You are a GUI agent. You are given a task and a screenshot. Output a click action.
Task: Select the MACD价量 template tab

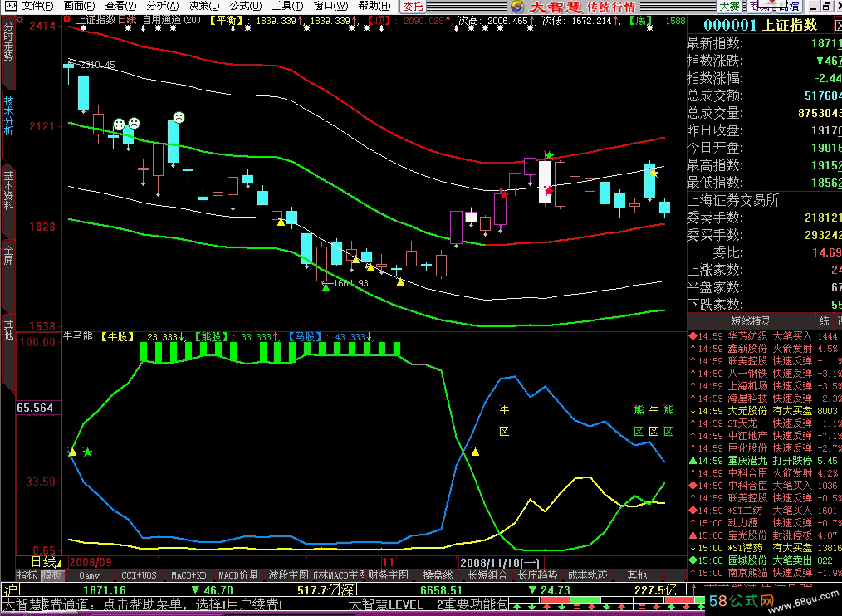[238, 575]
